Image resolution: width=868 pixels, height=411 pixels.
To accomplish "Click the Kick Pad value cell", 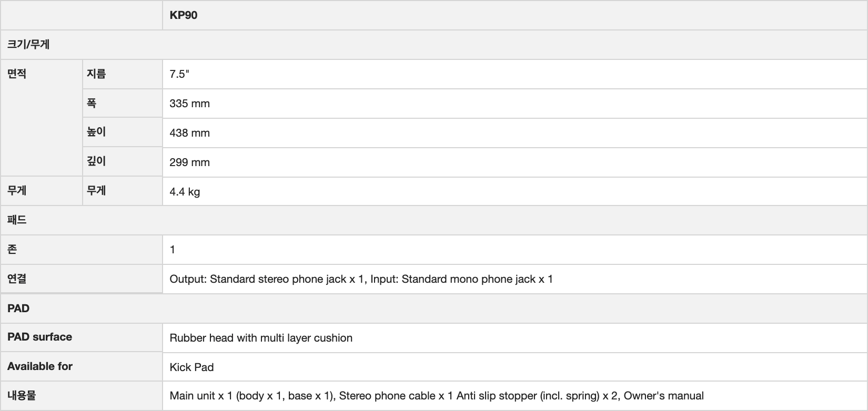I will coord(191,367).
